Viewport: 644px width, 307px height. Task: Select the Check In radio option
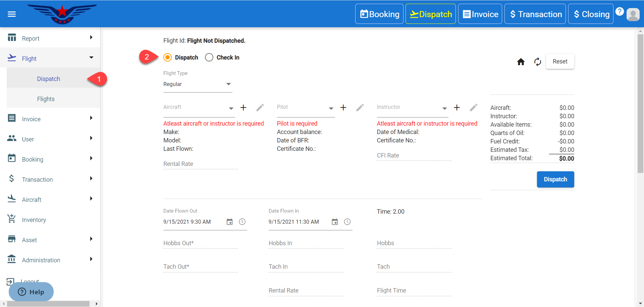209,57
